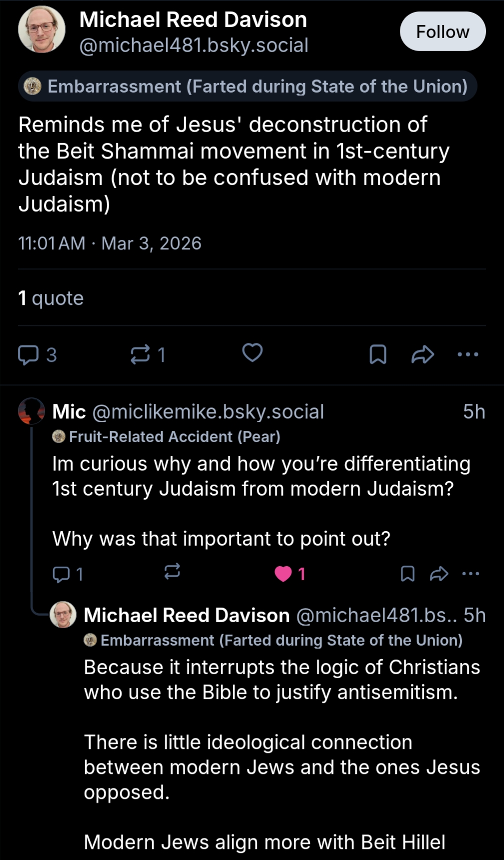504x860 pixels.
Task: Open Michael's avatar in the reply thread
Action: 63,615
